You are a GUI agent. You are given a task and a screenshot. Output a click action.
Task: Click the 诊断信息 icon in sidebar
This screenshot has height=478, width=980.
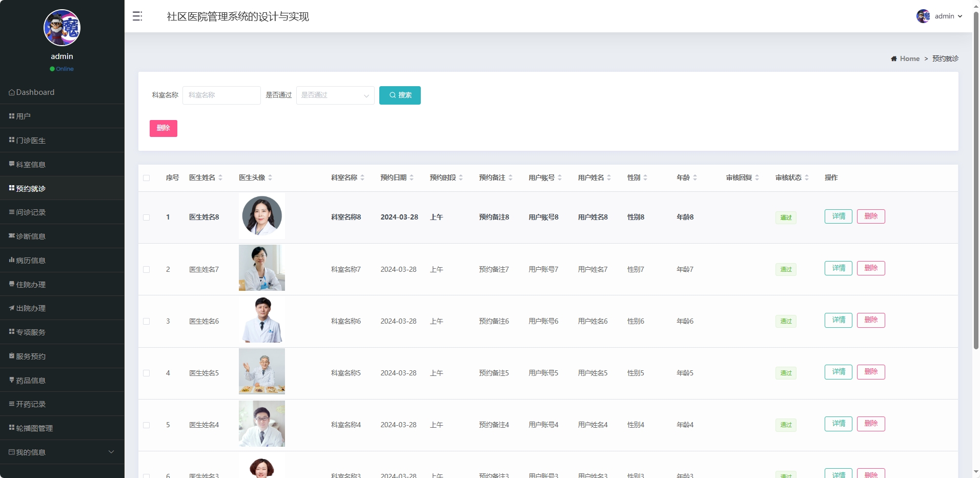click(12, 236)
